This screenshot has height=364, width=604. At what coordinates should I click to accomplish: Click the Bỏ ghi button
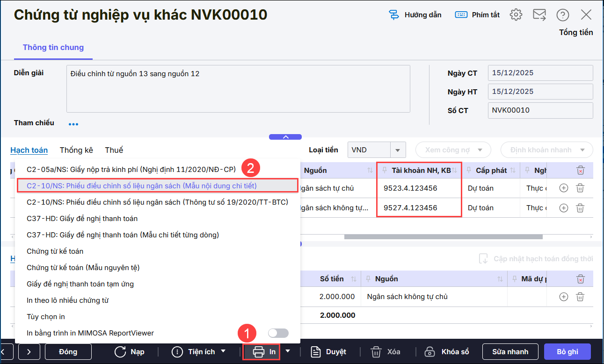pos(567,352)
